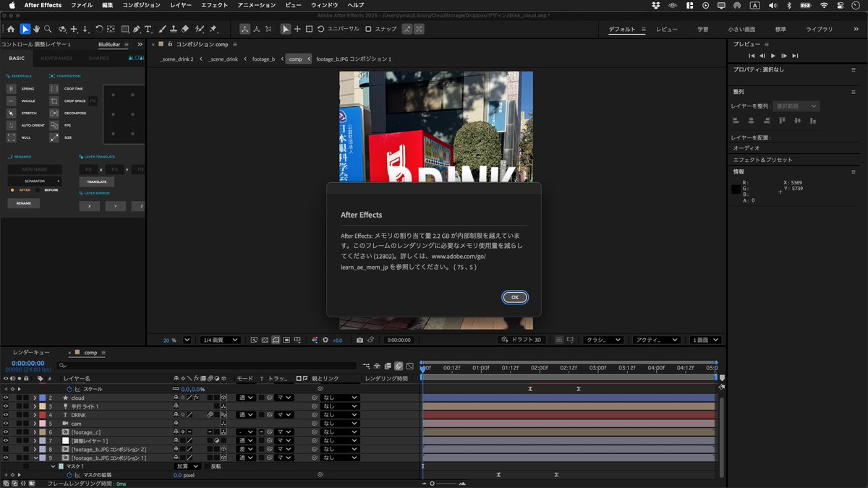Image resolution: width=868 pixels, height=488 pixels.
Task: Click the timeline composition mini-flowchart icon
Action: [x=367, y=366]
